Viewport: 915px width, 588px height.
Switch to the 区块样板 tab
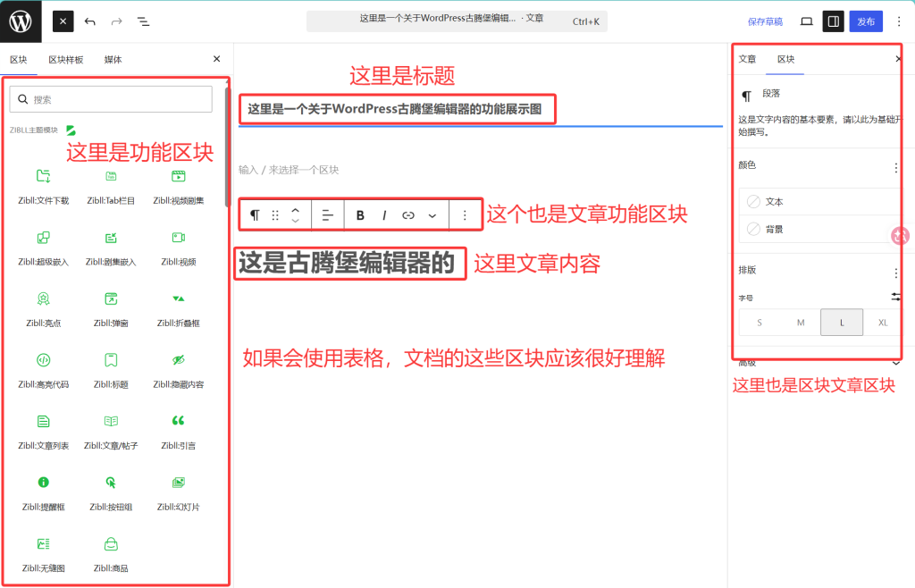tap(66, 60)
